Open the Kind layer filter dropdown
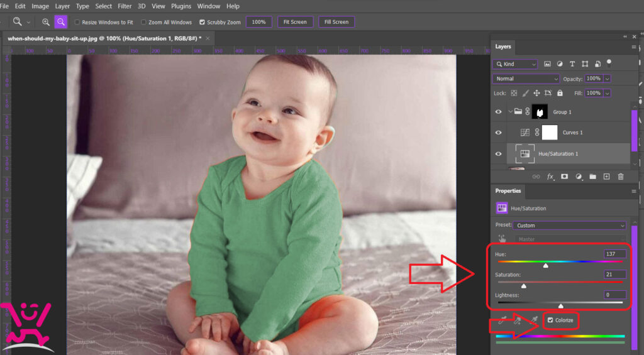Screen dimensions: 644x355 point(515,64)
